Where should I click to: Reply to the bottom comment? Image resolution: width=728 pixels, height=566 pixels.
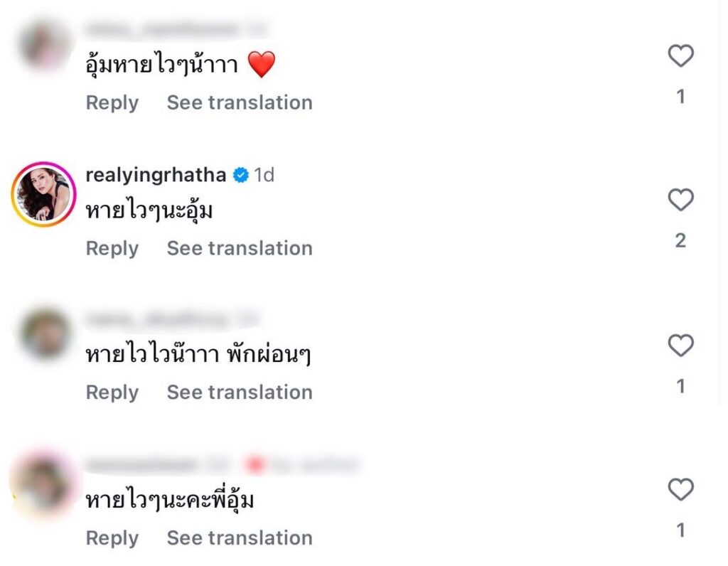pos(112,538)
